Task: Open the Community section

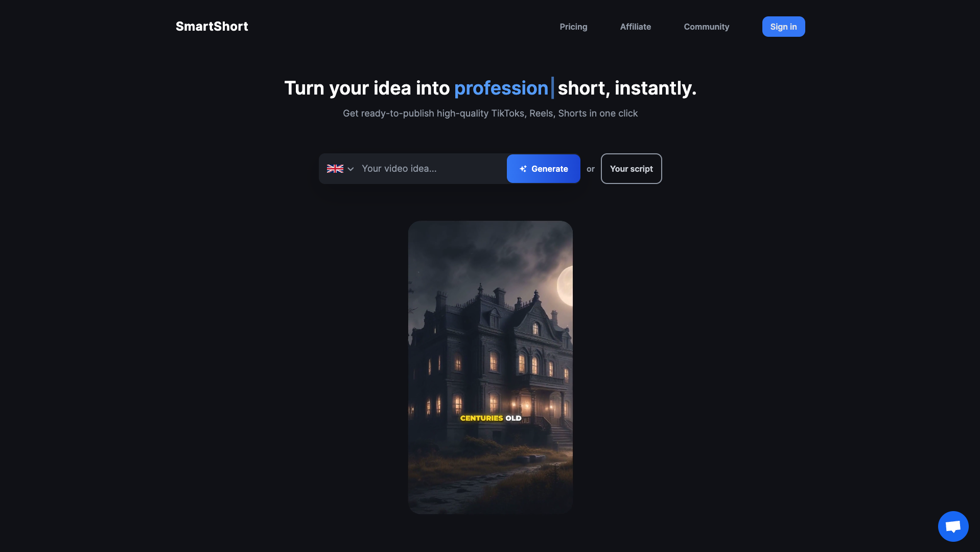Action: tap(706, 27)
